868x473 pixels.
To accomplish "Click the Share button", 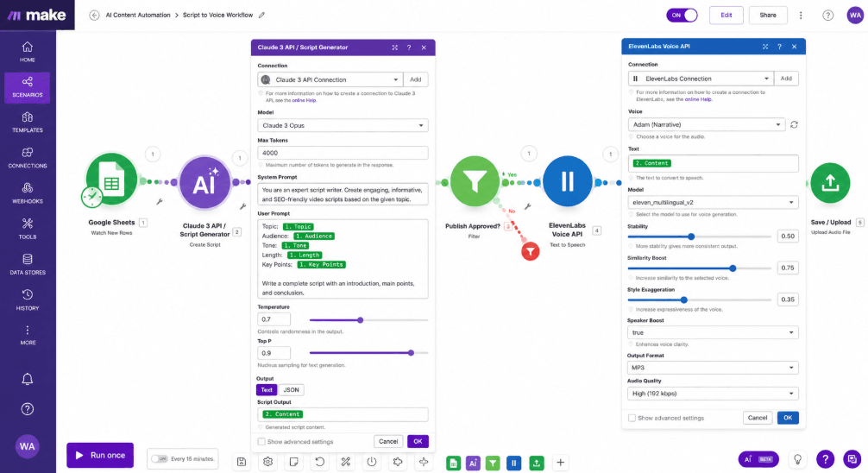I will [768, 15].
